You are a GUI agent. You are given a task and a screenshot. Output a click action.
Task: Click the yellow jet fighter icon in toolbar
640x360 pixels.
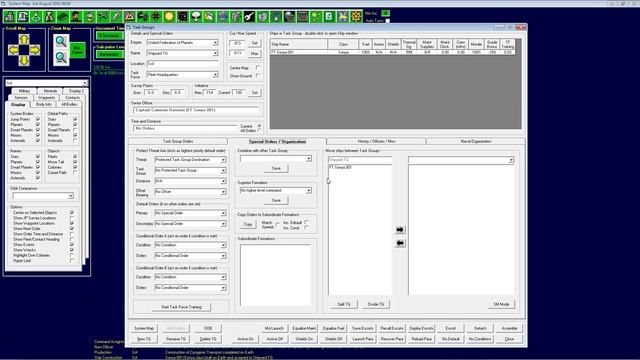tap(342, 17)
